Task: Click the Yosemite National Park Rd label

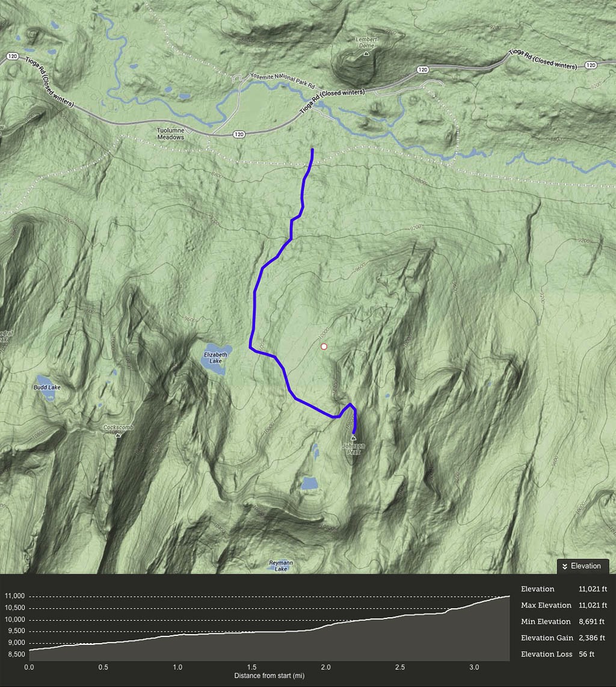Action: coord(283,80)
